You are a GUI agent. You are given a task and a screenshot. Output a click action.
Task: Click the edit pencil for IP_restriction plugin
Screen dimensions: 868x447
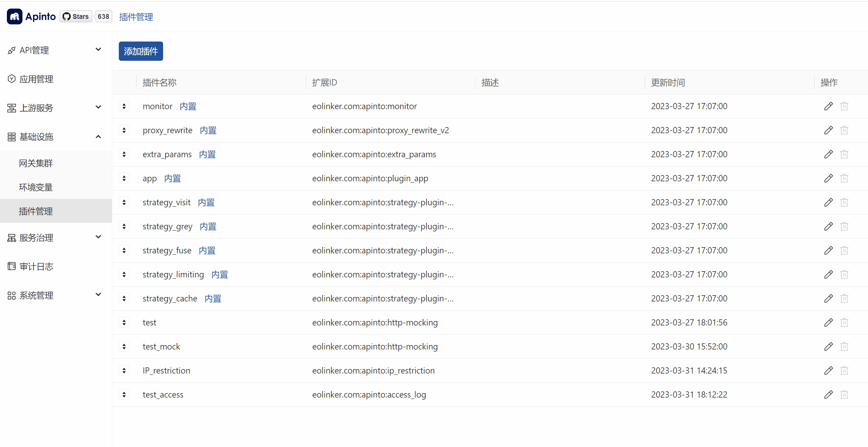click(x=829, y=370)
